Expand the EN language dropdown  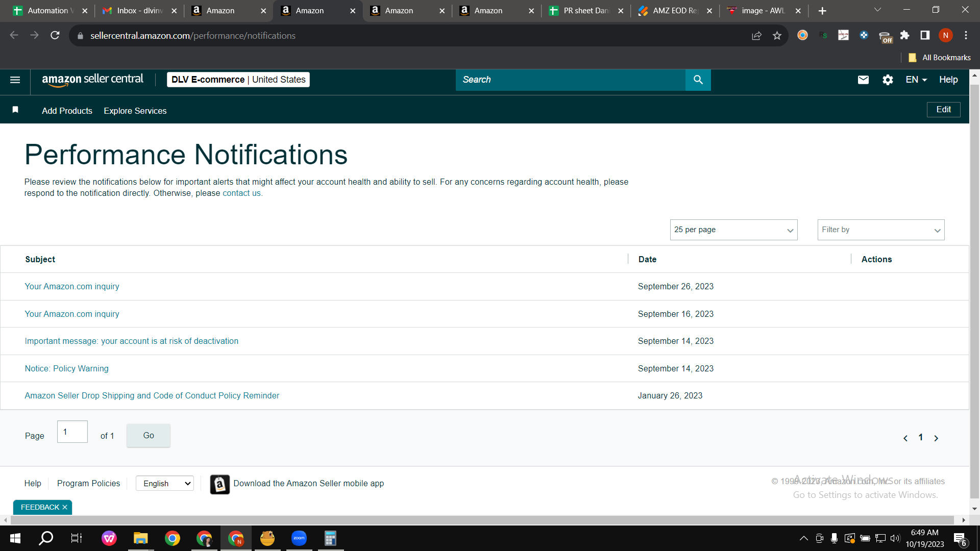coord(916,80)
